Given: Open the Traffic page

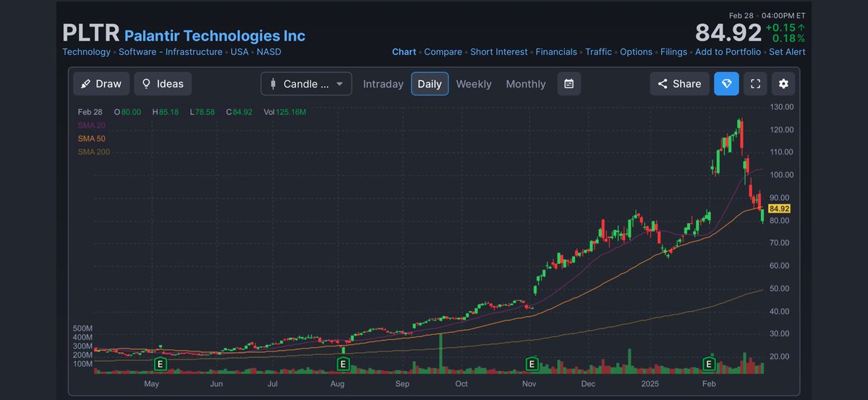Looking at the screenshot, I should coord(599,52).
